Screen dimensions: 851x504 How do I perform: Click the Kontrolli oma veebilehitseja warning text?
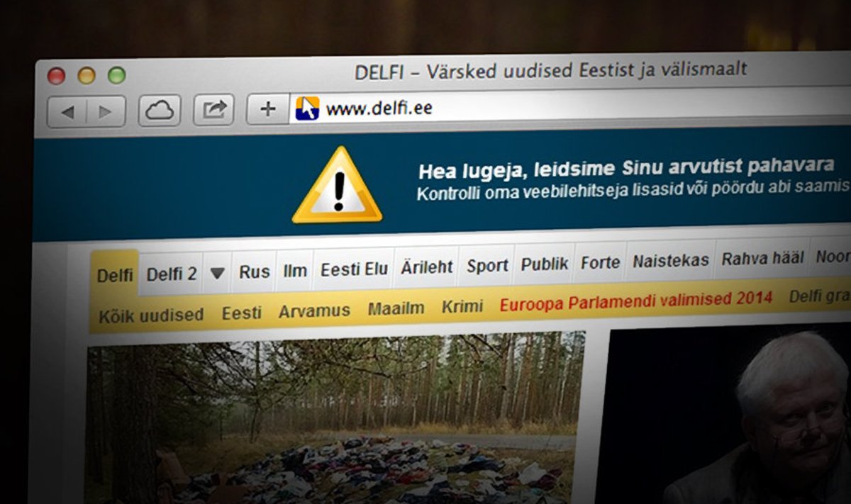click(633, 190)
